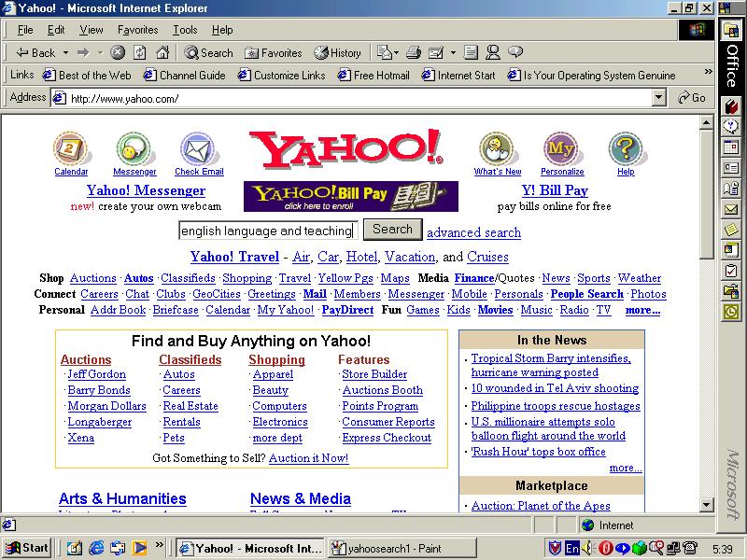The width and height of the screenshot is (747, 560).
Task: Open the Back button history dropdown arrow
Action: point(65,53)
